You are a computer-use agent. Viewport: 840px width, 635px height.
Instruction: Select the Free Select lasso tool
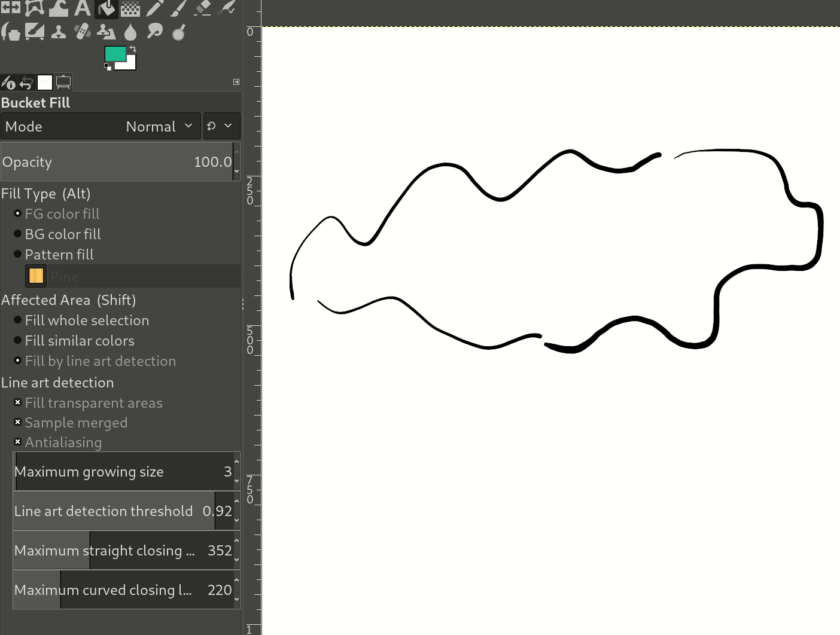tap(34, 8)
